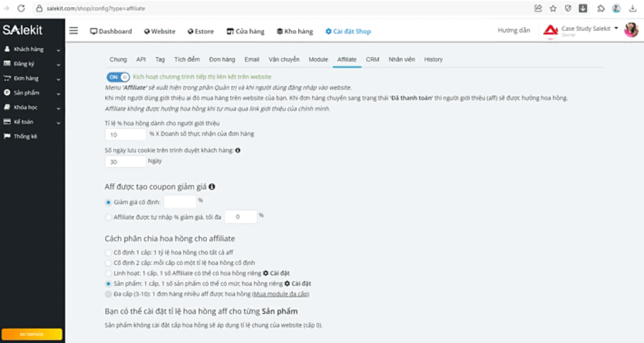Image resolution: width=644 pixels, height=343 pixels.
Task: Open the hamburger sidebar menu
Action: [74, 31]
